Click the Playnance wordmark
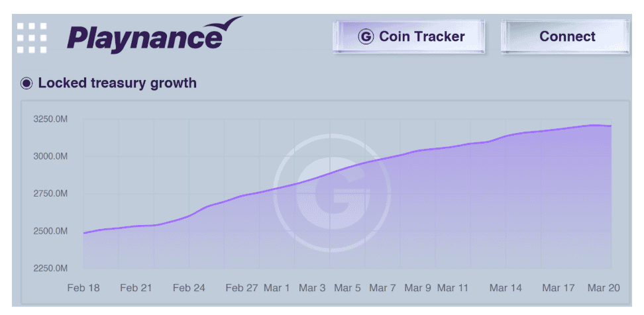 coord(144,38)
